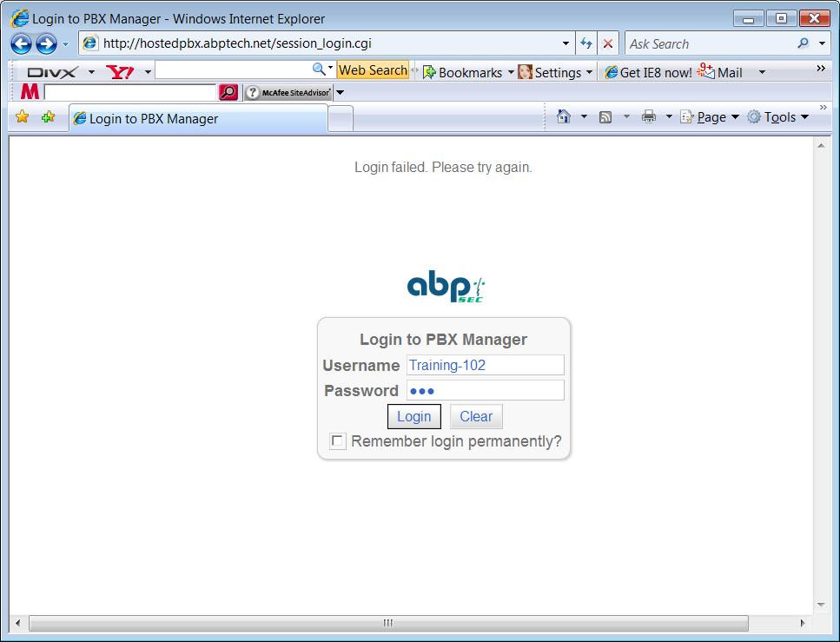Click the McAfee search input field
This screenshot has height=642, width=840.
[130, 92]
